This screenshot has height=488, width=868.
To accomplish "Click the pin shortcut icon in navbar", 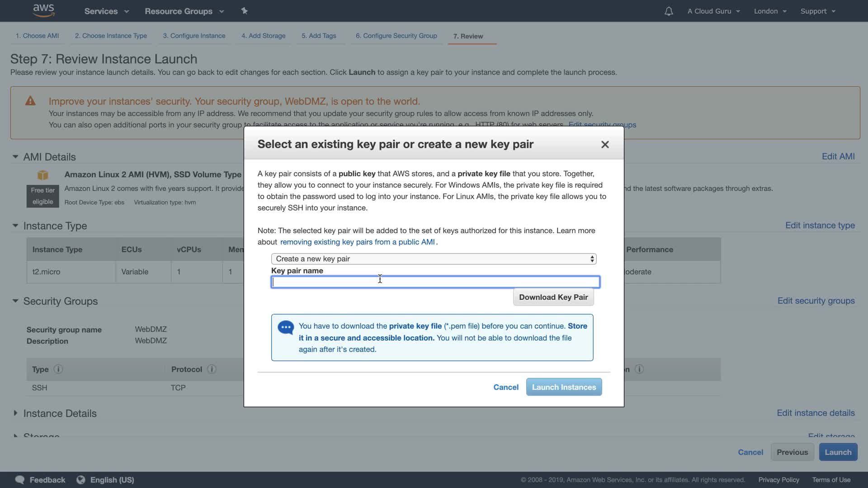I will click(244, 11).
